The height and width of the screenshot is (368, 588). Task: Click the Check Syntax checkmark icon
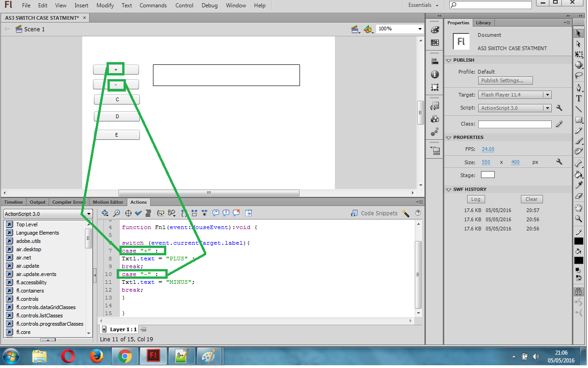(x=138, y=213)
